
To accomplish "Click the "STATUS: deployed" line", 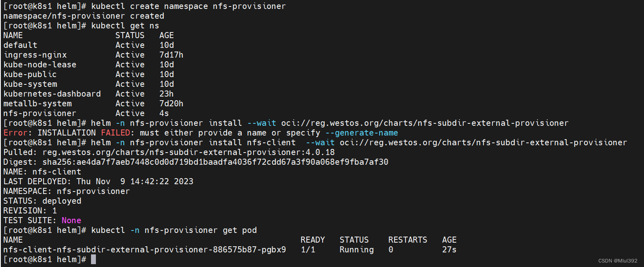I will click(42, 201).
